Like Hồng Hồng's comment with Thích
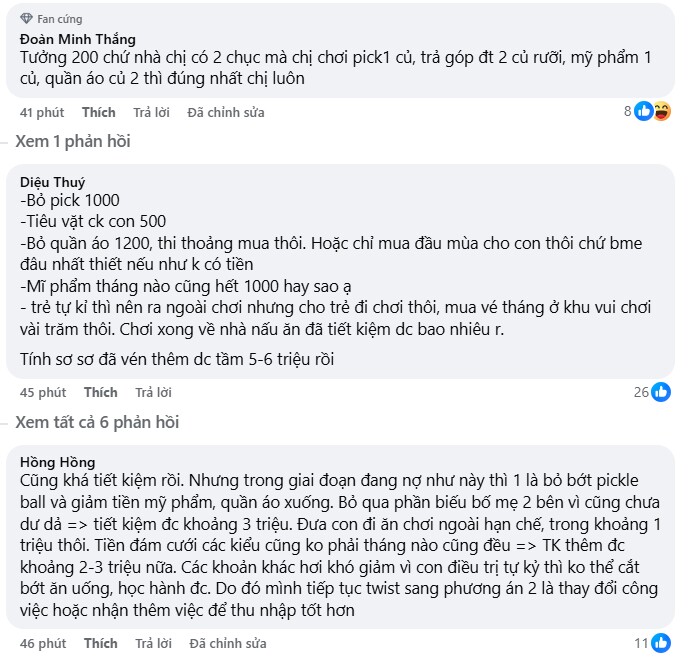Screen dimensions: 699x664 point(101,643)
